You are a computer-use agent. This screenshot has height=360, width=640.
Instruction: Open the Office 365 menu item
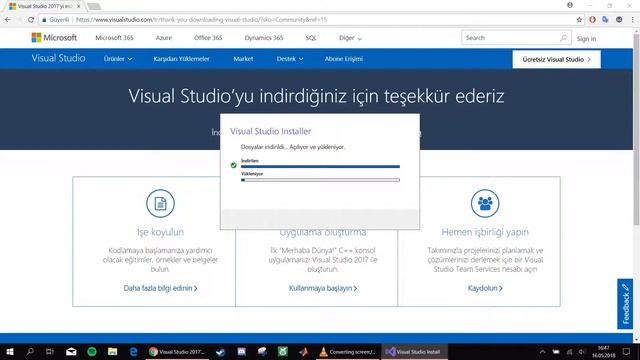click(x=208, y=38)
